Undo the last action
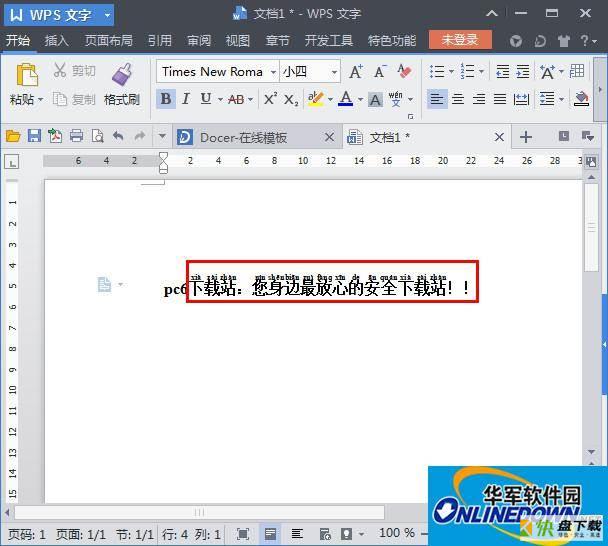This screenshot has width=608, height=546. pos(118,136)
